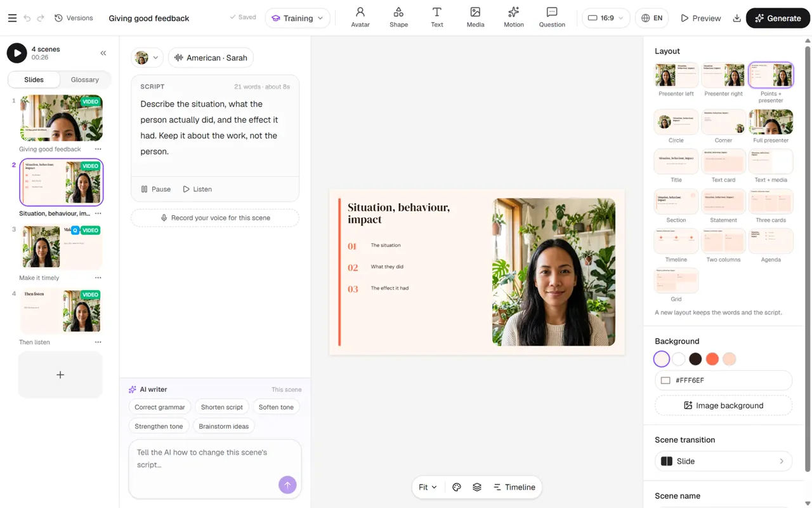Open the Training template dropdown
Screen dimensions: 812x508
[x=298, y=18]
